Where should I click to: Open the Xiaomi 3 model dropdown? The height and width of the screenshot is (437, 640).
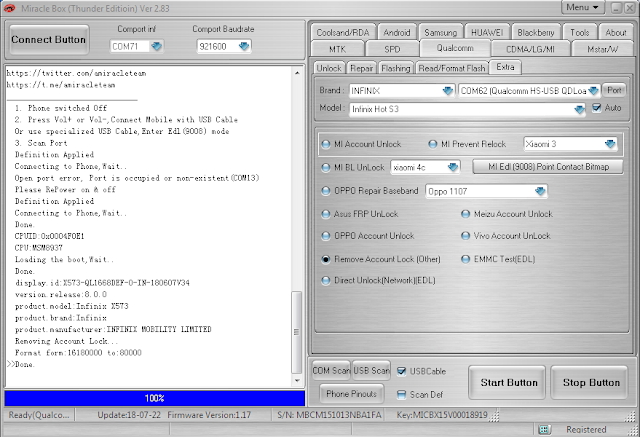coord(610,144)
